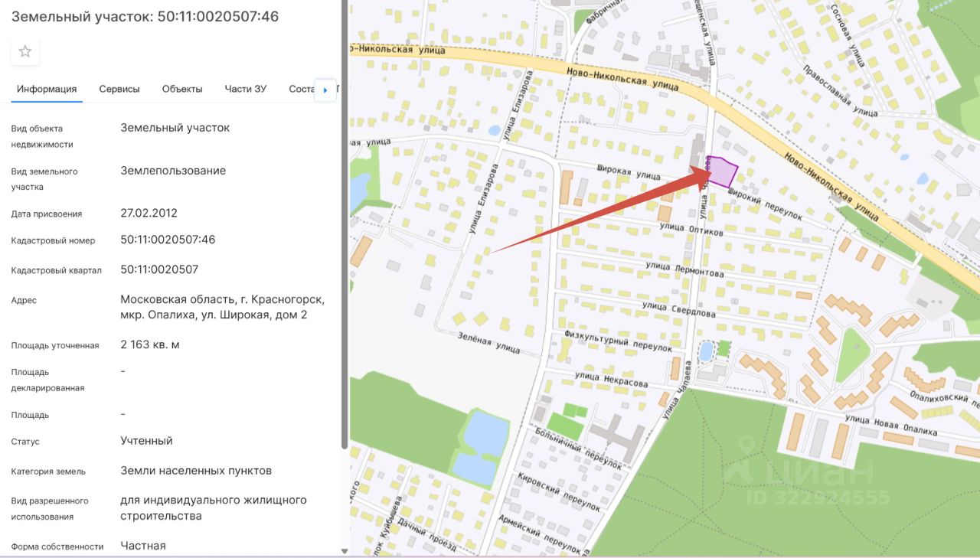Click the улица Оптиков label on the map

(691, 229)
